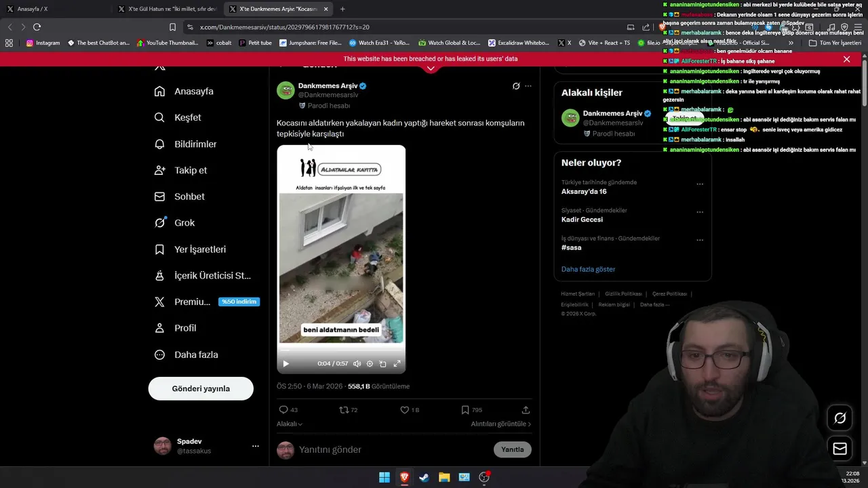Bookmark the tweet with 795 saves
Image resolution: width=868 pixels, height=488 pixels.
[x=471, y=410]
